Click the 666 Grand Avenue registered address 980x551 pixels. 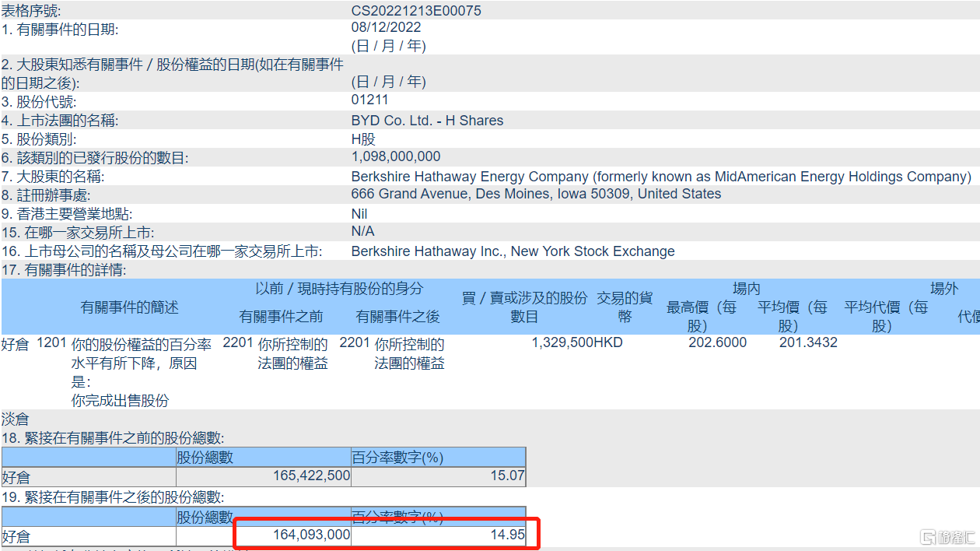click(536, 194)
